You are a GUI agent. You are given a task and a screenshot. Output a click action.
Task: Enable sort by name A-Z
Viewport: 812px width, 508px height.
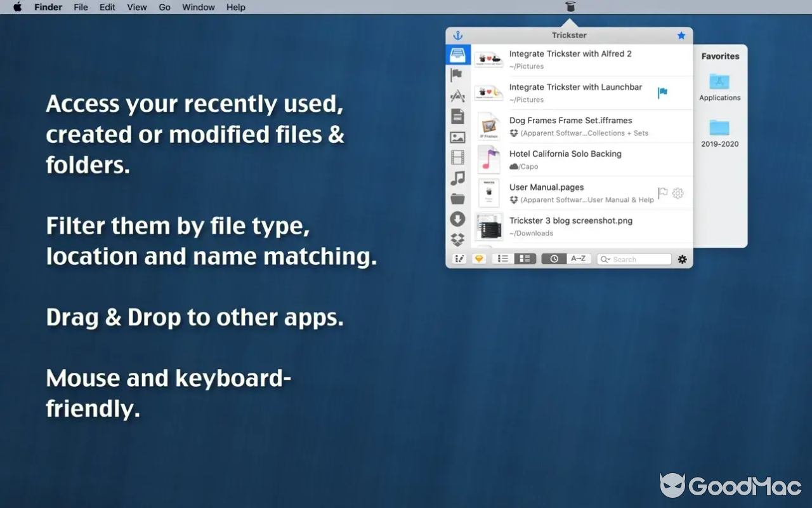point(578,258)
